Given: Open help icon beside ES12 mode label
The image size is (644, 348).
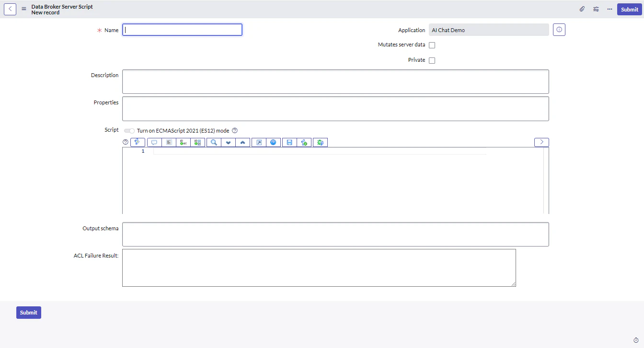Looking at the screenshot, I should [235, 131].
